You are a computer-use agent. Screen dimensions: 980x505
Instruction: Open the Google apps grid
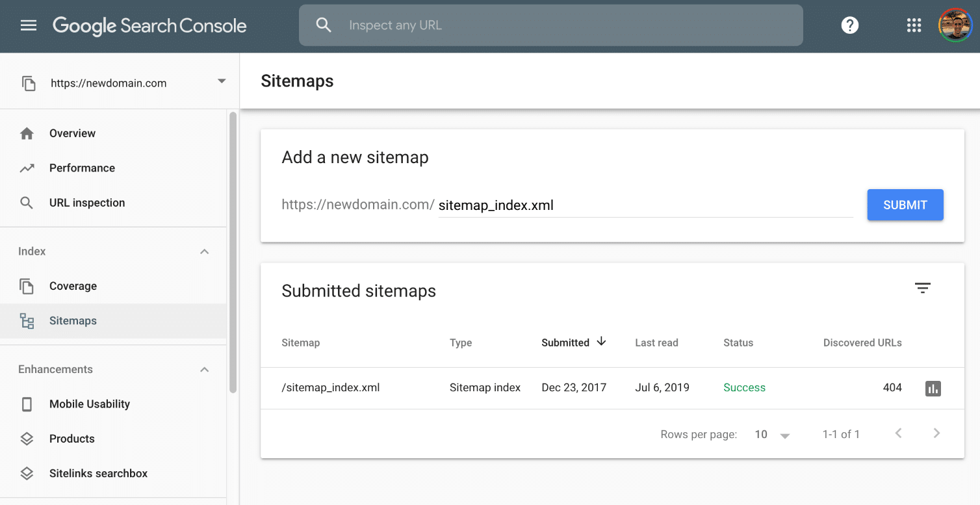(914, 25)
